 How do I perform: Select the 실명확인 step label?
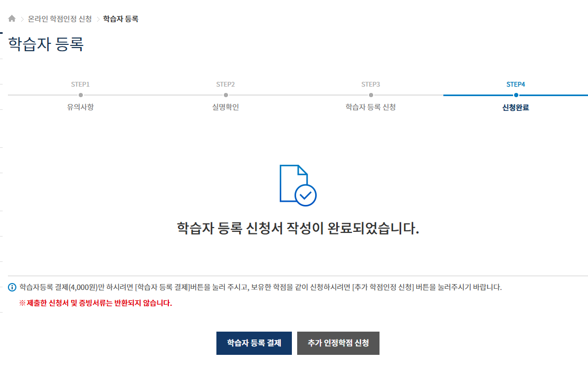click(225, 106)
